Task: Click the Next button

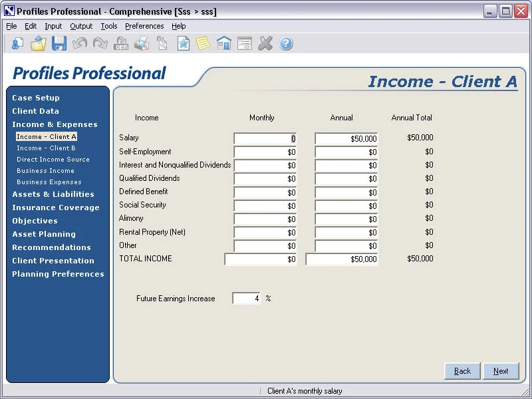Action: pyautogui.click(x=501, y=371)
